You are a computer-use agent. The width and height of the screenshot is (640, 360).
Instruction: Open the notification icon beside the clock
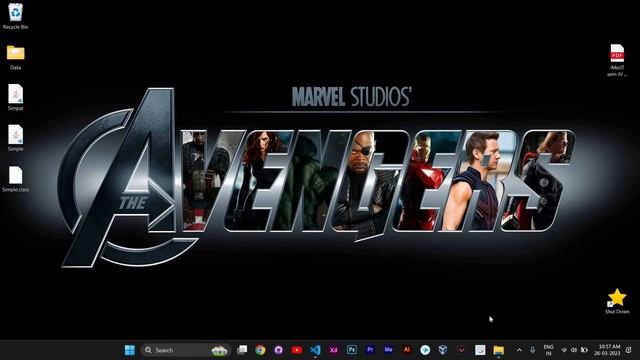click(629, 350)
